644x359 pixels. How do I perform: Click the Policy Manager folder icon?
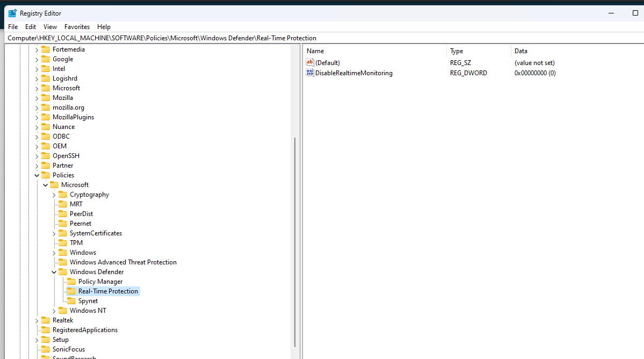pos(71,282)
